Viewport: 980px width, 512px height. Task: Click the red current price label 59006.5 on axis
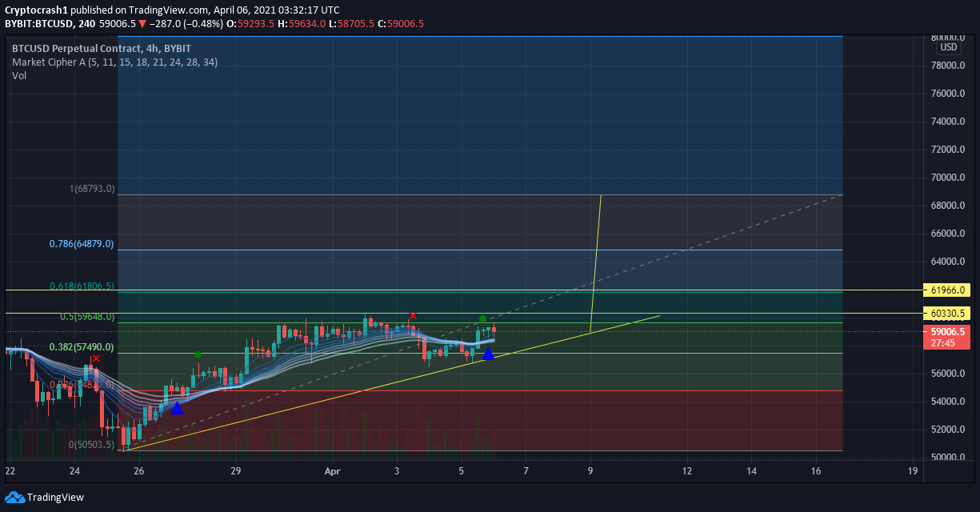[947, 331]
